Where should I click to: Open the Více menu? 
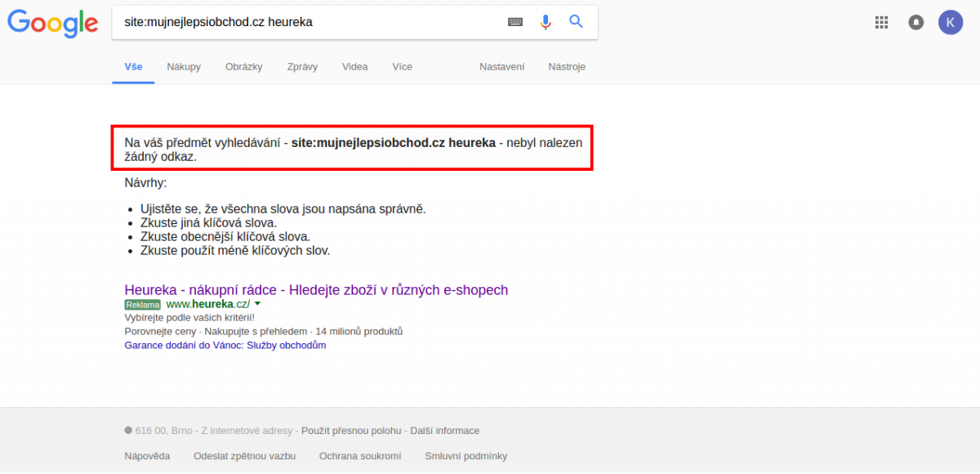(402, 67)
